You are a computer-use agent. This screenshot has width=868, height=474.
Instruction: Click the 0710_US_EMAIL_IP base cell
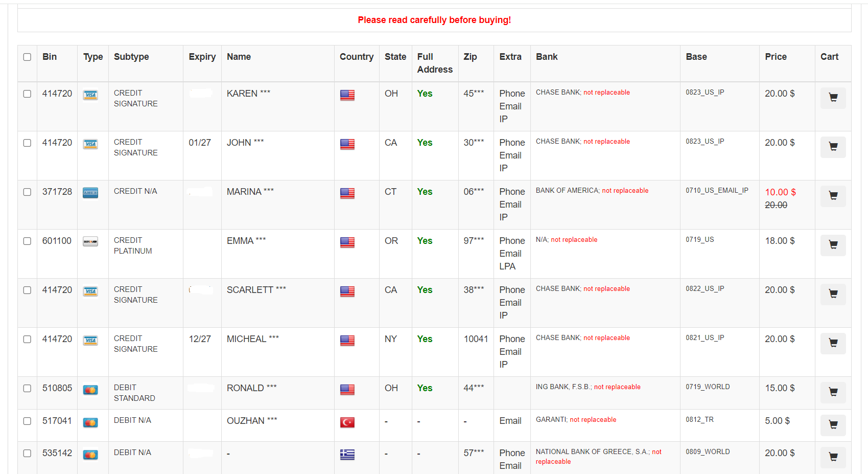tap(717, 191)
